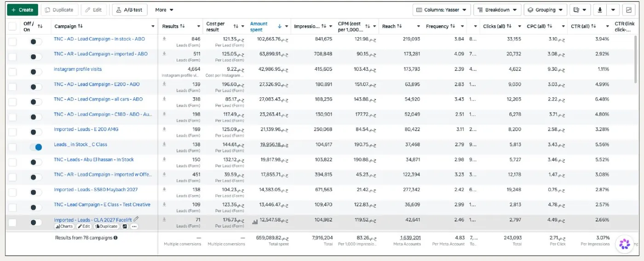Open TNC - Lead Campaign - E Class - Test Creative
The width and height of the screenshot is (644, 261).
(102, 204)
